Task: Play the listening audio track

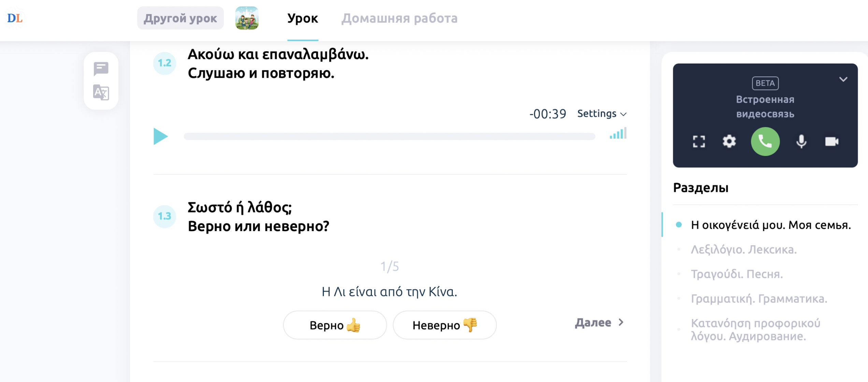Action: tap(160, 137)
